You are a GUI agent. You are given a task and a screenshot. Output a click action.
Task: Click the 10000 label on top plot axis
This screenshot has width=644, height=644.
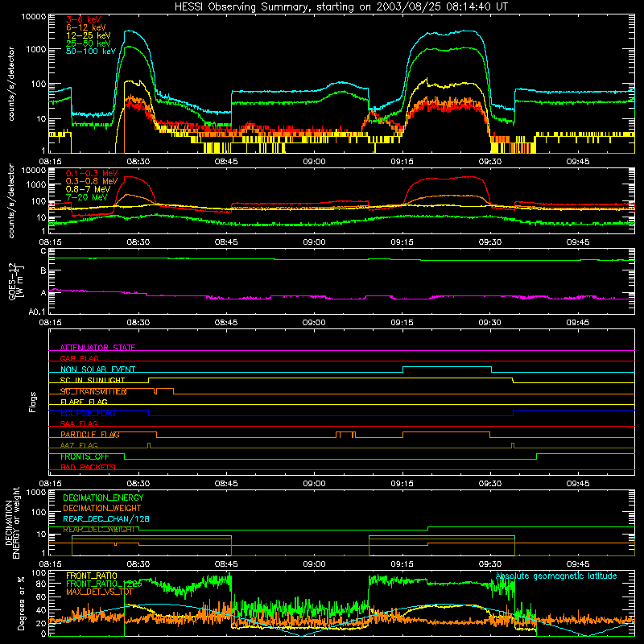[x=34, y=16]
